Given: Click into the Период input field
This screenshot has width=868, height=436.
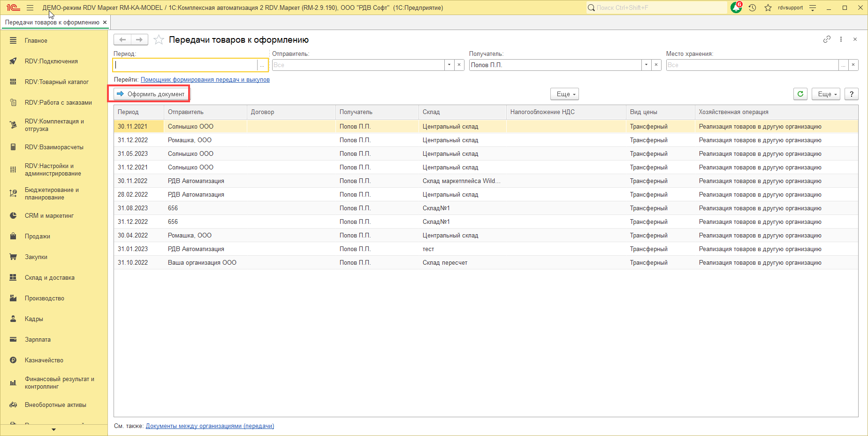Looking at the screenshot, I should pos(185,65).
